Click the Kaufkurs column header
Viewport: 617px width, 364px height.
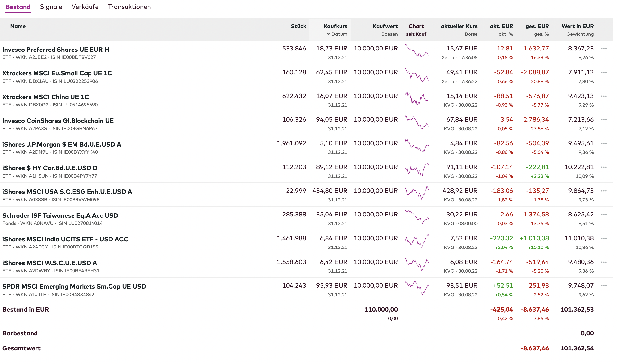[x=335, y=26]
